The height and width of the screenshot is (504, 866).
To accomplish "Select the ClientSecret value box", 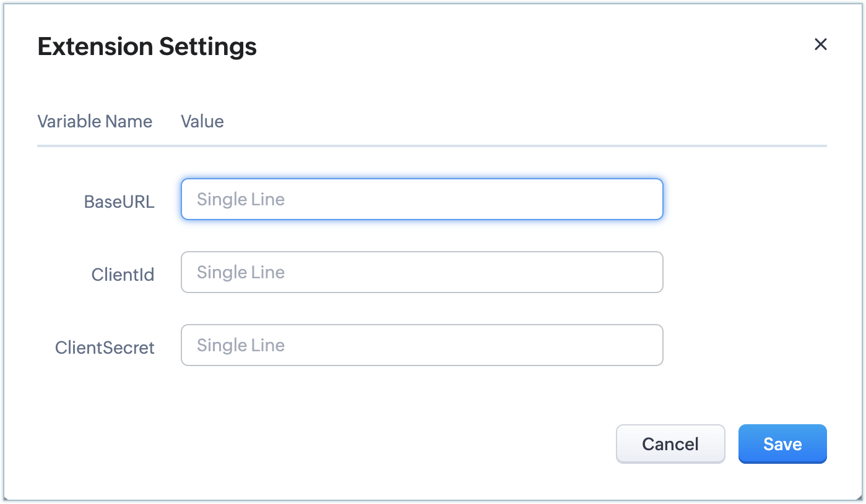I will (x=422, y=345).
